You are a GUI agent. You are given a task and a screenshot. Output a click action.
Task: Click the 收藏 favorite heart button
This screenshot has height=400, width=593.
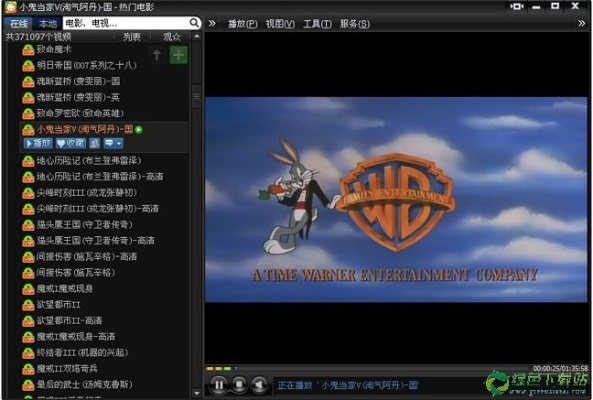[x=71, y=143]
